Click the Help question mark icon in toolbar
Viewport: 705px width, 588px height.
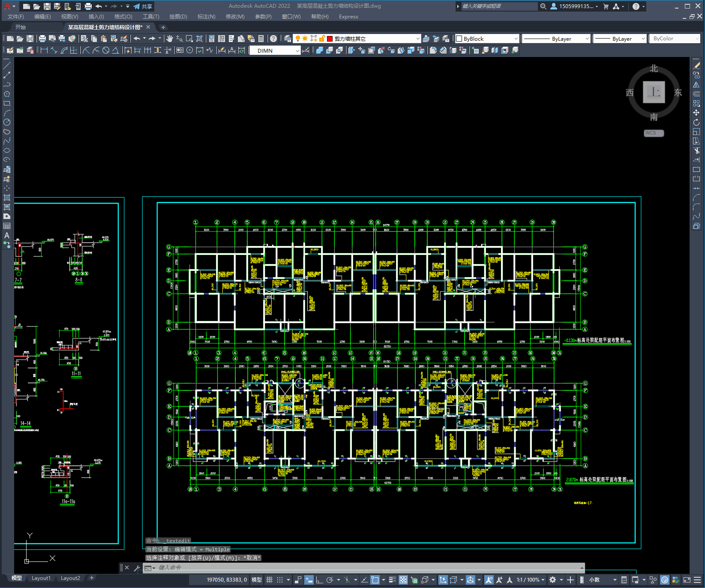click(x=273, y=39)
